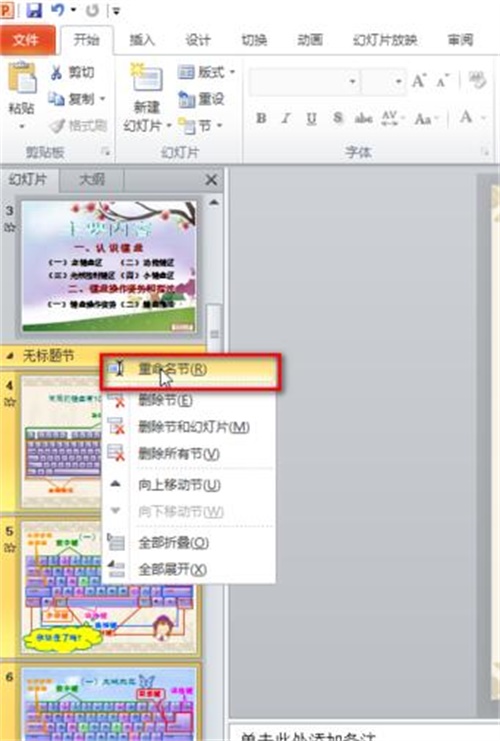Open the 剪贴板 group dialog launcher

coord(105,152)
